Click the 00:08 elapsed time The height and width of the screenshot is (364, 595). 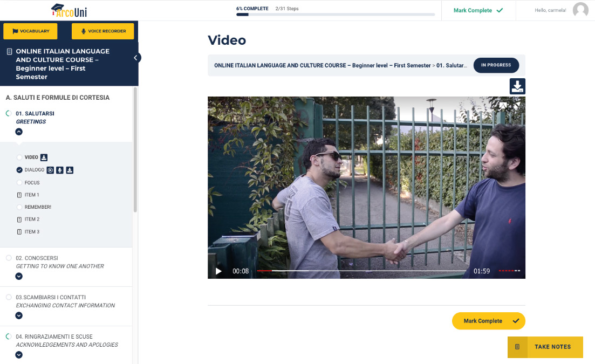(241, 271)
